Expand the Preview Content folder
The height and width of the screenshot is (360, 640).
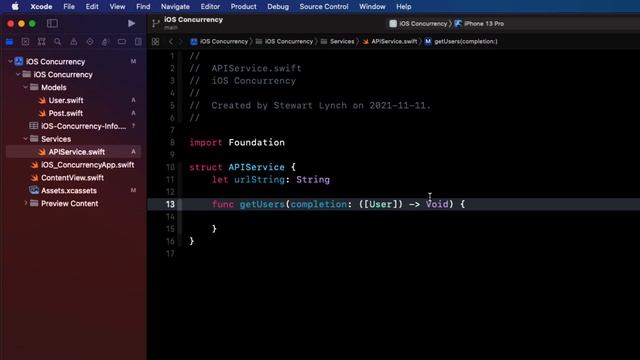pyautogui.click(x=26, y=203)
